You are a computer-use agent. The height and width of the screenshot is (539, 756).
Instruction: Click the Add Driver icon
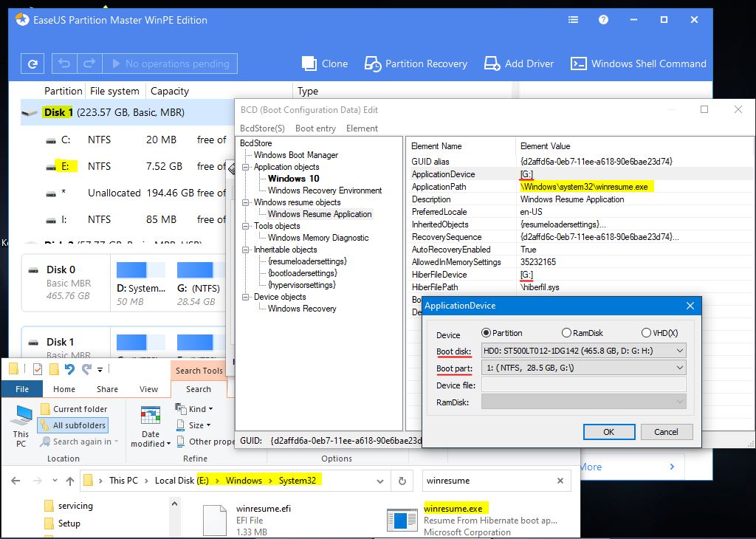coord(492,64)
